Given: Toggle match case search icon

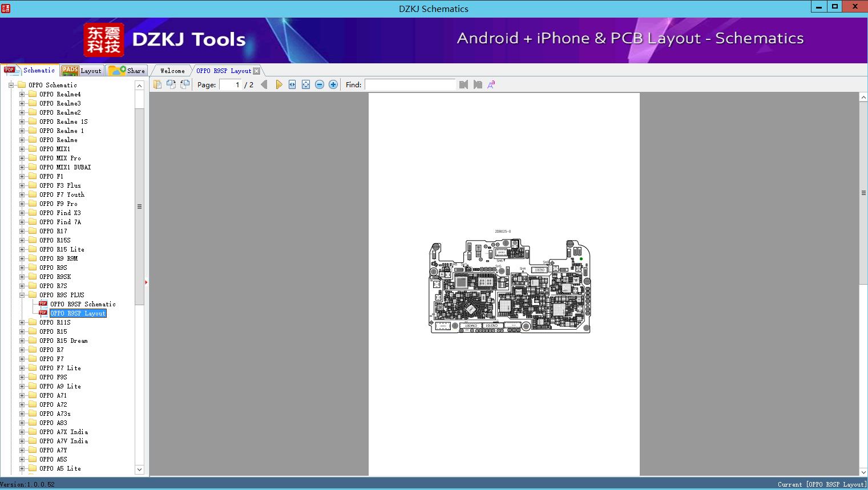Looking at the screenshot, I should point(491,84).
